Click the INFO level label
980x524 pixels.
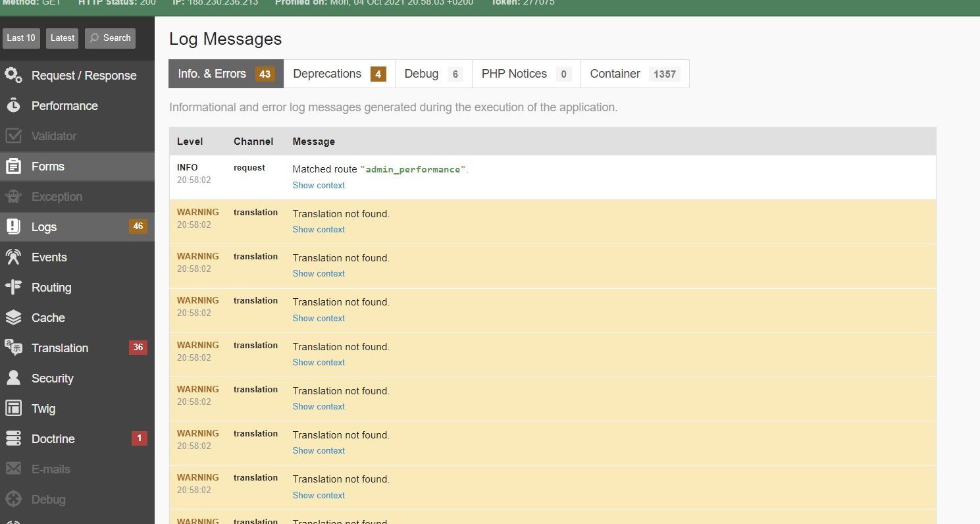click(188, 168)
